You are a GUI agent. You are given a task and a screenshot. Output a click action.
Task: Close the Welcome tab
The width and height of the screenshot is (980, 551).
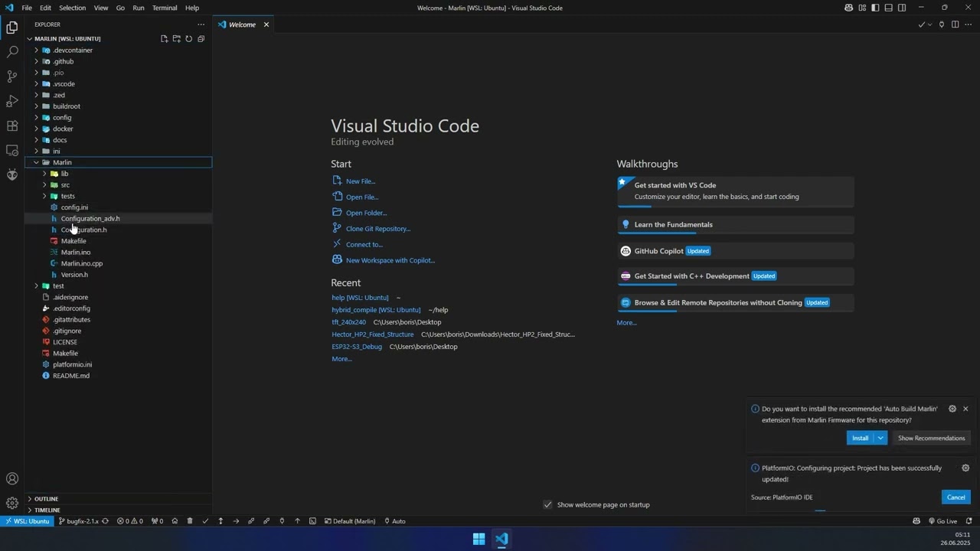266,24
